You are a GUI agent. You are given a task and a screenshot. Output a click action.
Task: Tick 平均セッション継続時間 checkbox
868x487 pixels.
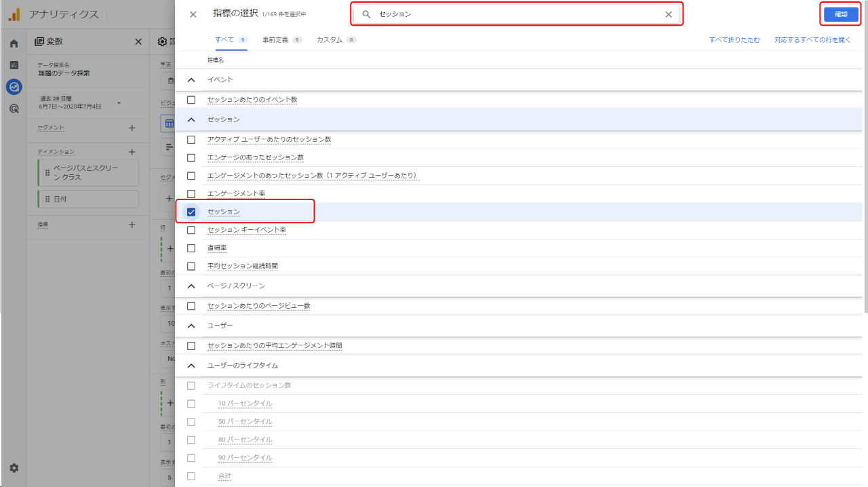point(191,266)
